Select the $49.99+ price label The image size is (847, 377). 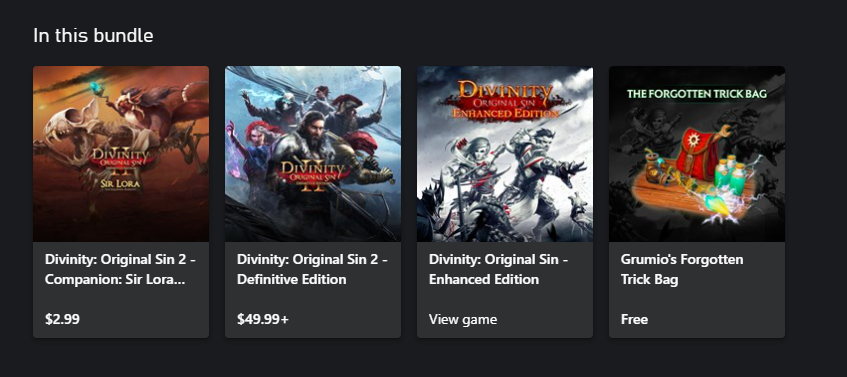[x=263, y=319]
